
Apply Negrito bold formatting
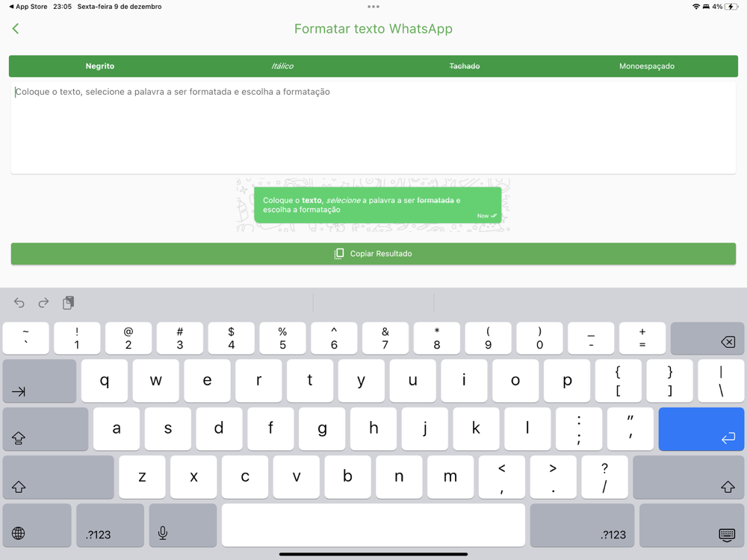(x=100, y=66)
